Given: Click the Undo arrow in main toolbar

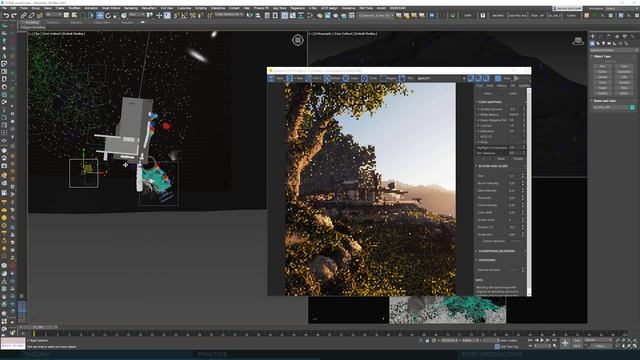Looking at the screenshot, I should [x=6, y=16].
